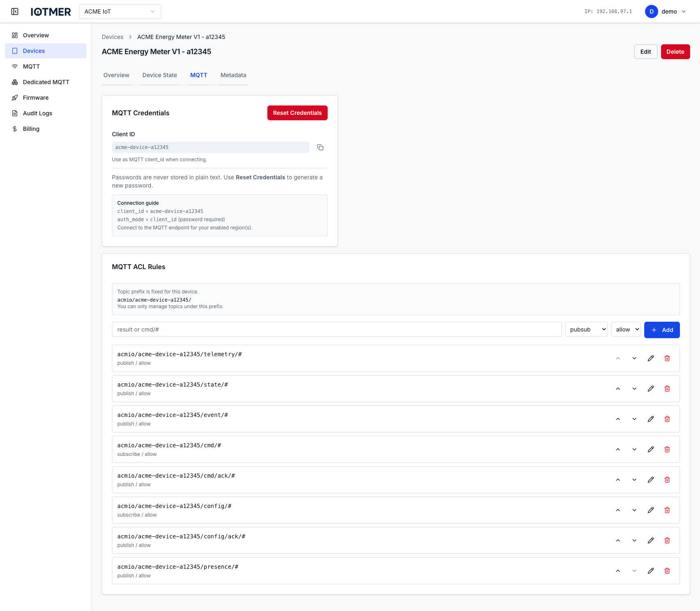Move the event rule down using arrow icon
Image resolution: width=700 pixels, height=611 pixels.
tap(634, 419)
